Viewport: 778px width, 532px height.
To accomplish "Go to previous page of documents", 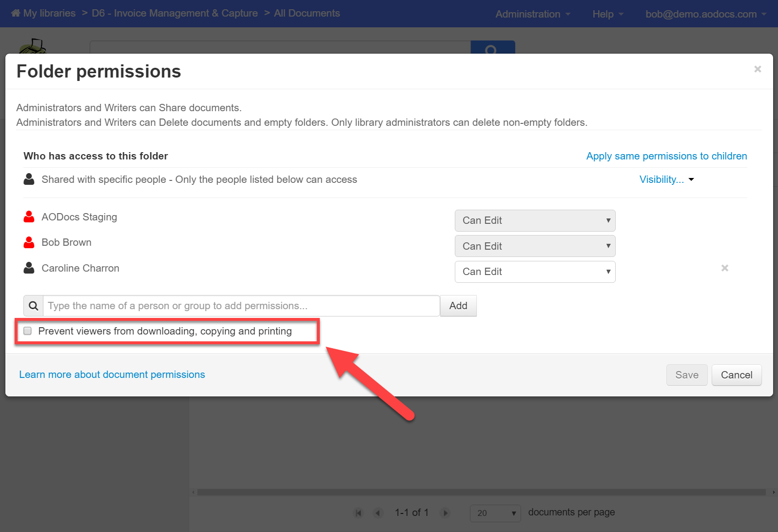I will (378, 512).
